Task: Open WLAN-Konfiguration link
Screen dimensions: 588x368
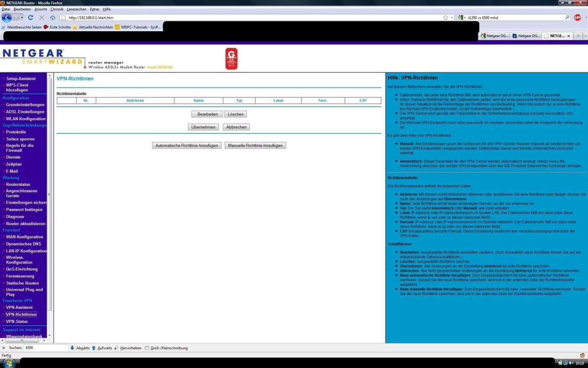Action: point(26,119)
